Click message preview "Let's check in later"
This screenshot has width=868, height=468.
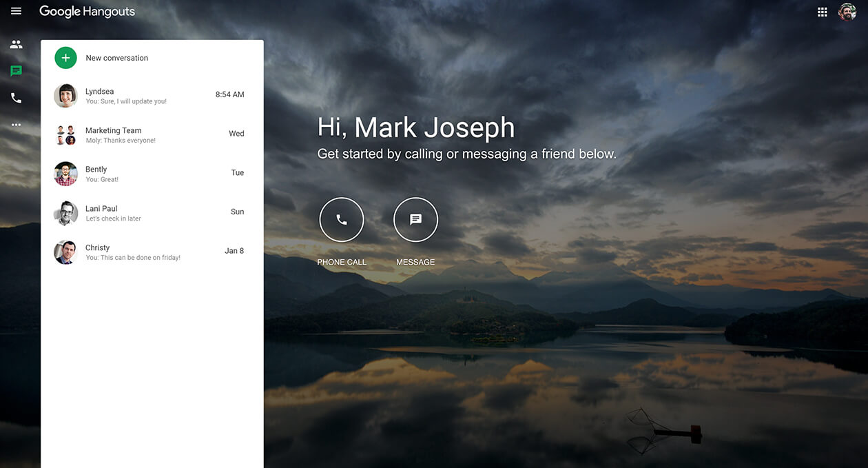pyautogui.click(x=113, y=218)
